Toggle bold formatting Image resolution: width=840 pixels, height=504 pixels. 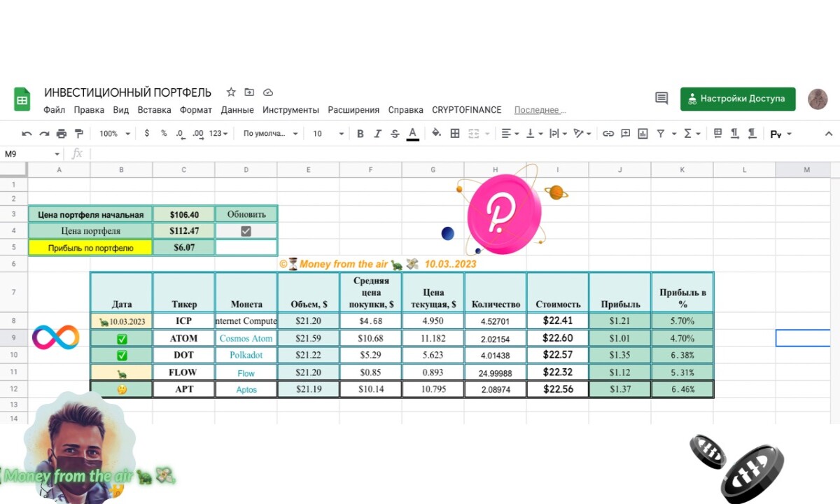coord(360,134)
